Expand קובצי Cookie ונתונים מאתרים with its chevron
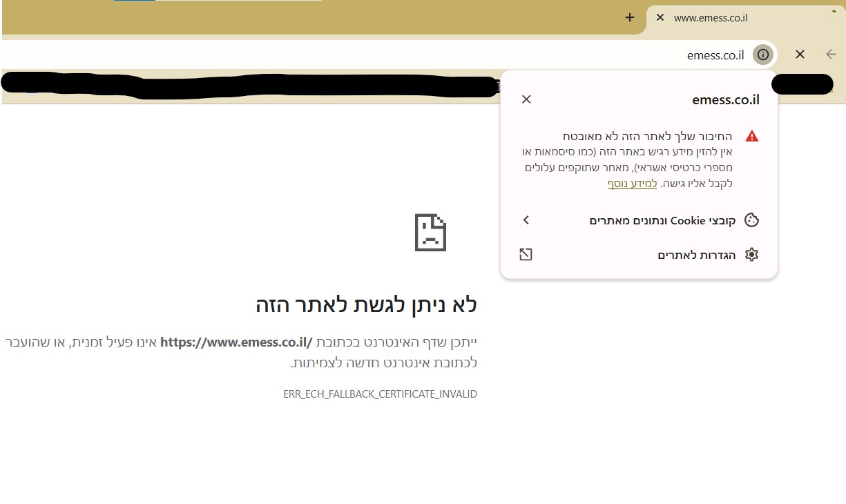This screenshot has height=504, width=846. pyautogui.click(x=526, y=220)
